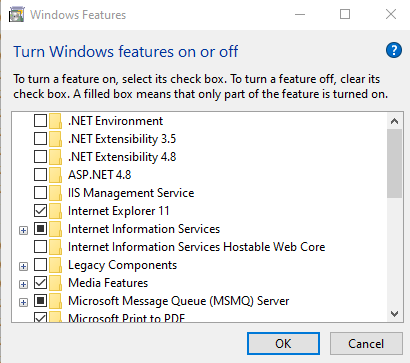Click the folder icon beside ASP.NET 4.8
The height and width of the screenshot is (363, 410).
[x=55, y=175]
